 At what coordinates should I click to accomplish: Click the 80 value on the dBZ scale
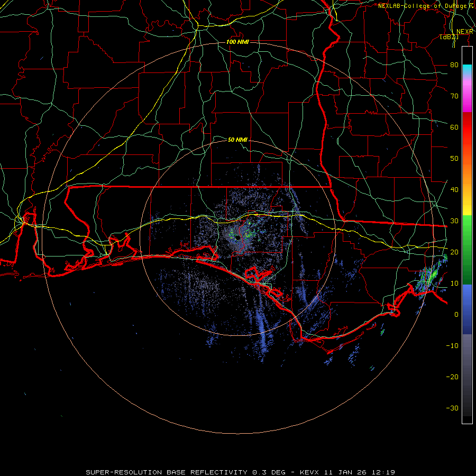tap(454, 65)
